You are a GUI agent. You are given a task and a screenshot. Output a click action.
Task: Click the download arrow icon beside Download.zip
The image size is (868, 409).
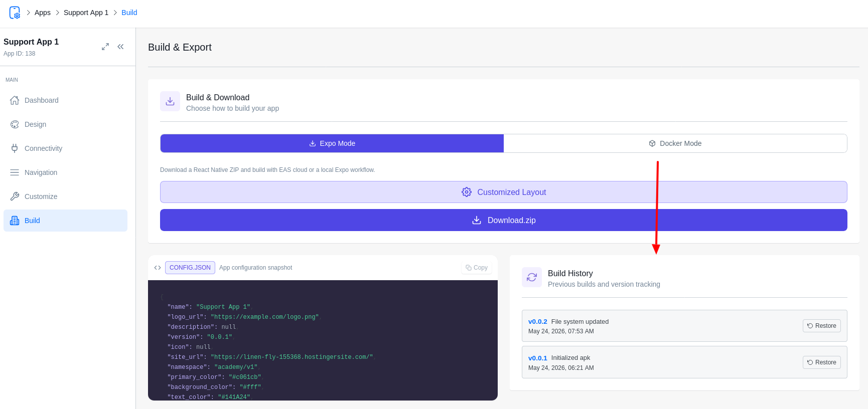click(x=477, y=220)
